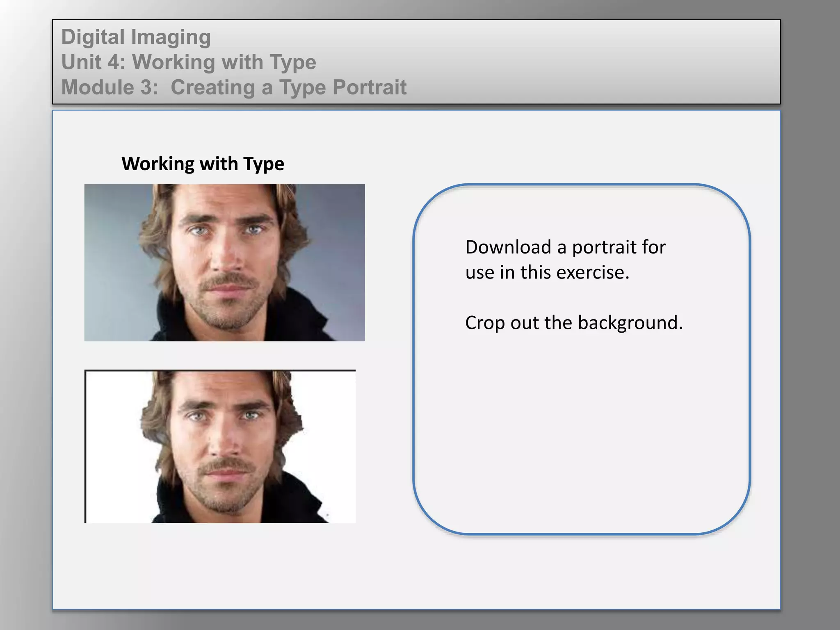Click the "use in this exercise." text line
This screenshot has width=840, height=630.
click(x=547, y=272)
